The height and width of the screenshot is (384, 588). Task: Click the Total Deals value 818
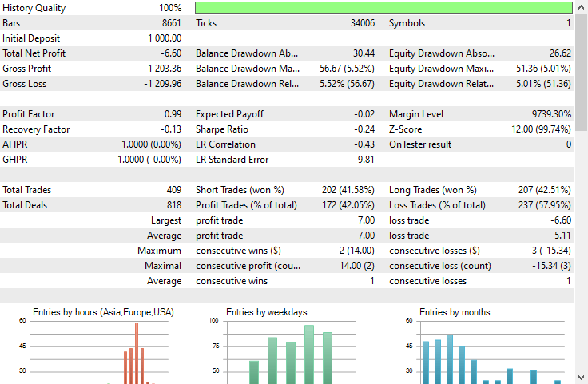(174, 205)
